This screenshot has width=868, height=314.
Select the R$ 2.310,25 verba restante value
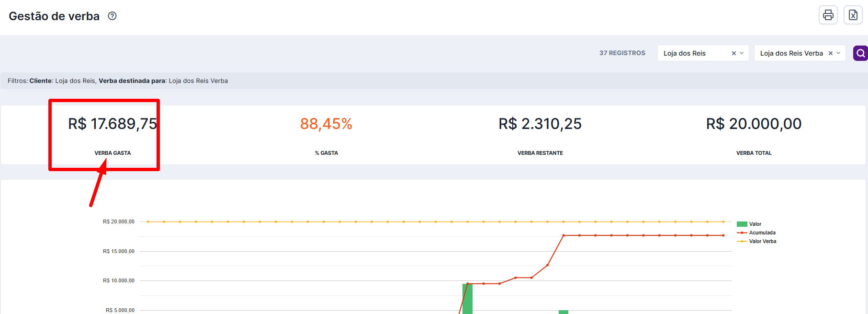540,124
